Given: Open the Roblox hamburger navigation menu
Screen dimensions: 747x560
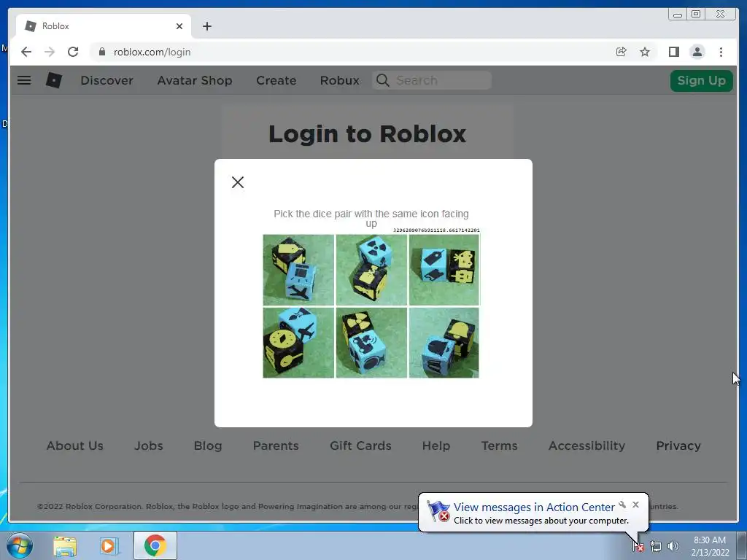Looking at the screenshot, I should pos(24,80).
